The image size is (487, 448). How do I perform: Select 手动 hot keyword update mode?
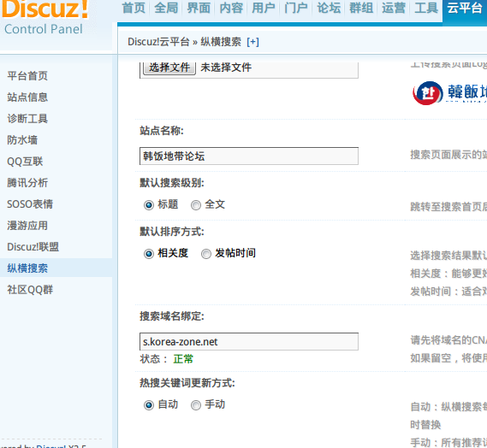click(196, 405)
